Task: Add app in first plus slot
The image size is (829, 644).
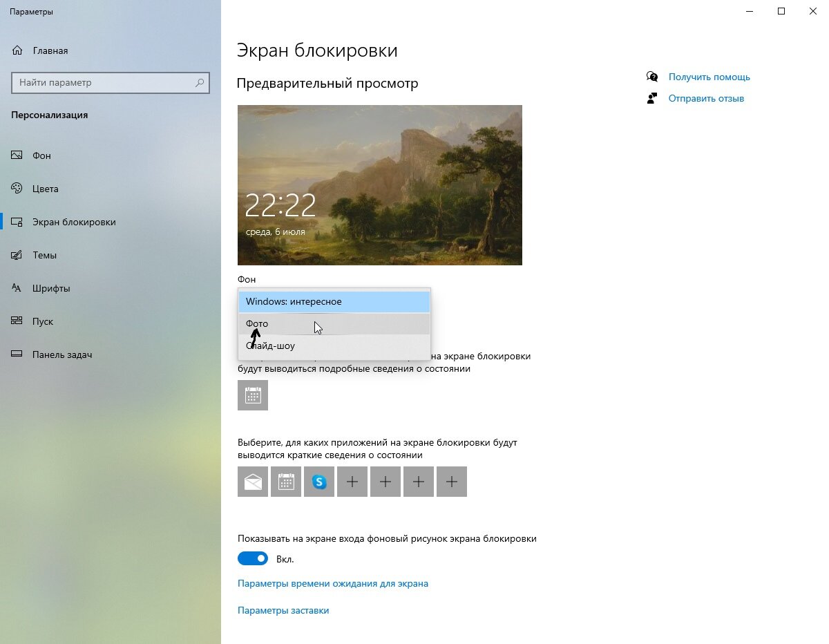Action: click(352, 482)
